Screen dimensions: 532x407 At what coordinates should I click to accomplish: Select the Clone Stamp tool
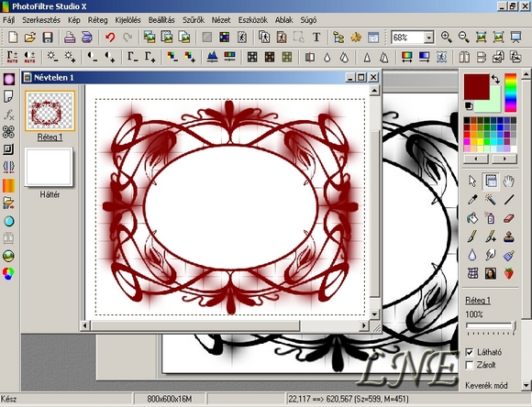tap(508, 236)
